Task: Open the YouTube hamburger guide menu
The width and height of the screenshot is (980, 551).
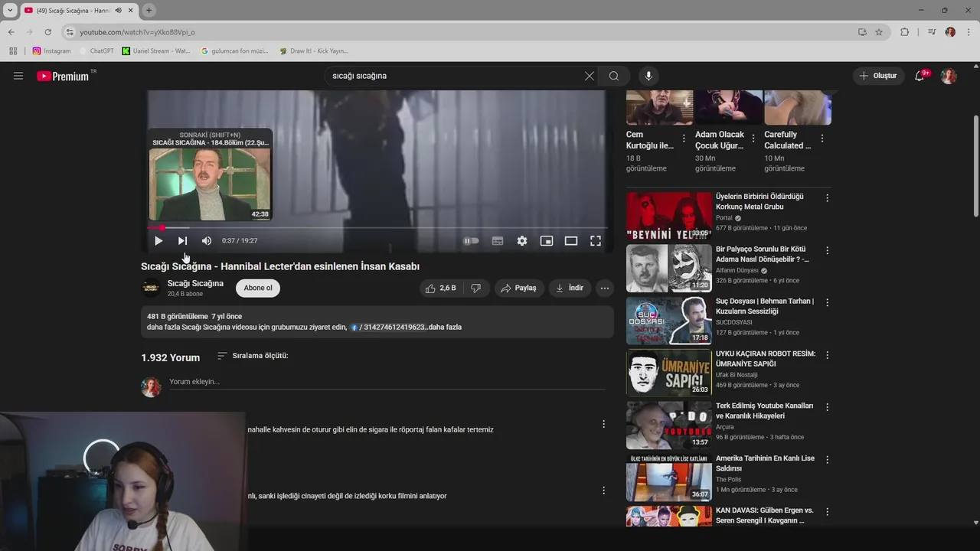Action: [18, 76]
